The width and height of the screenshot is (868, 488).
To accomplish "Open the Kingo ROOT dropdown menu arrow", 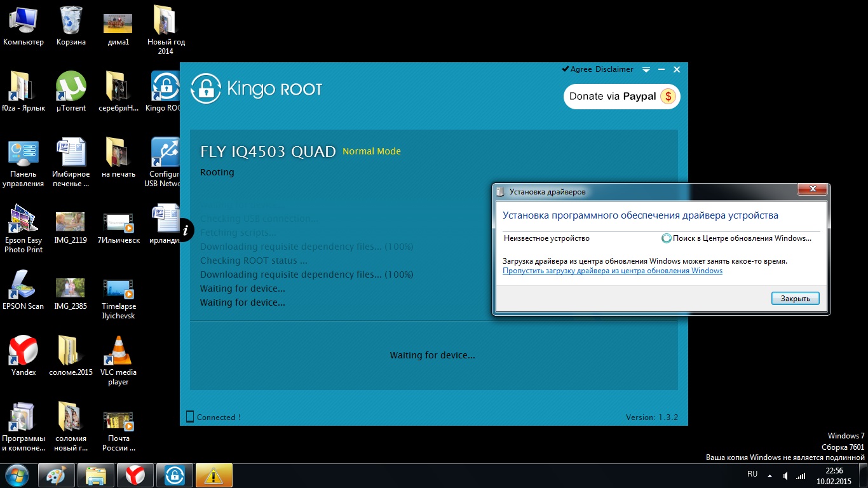I will click(646, 70).
